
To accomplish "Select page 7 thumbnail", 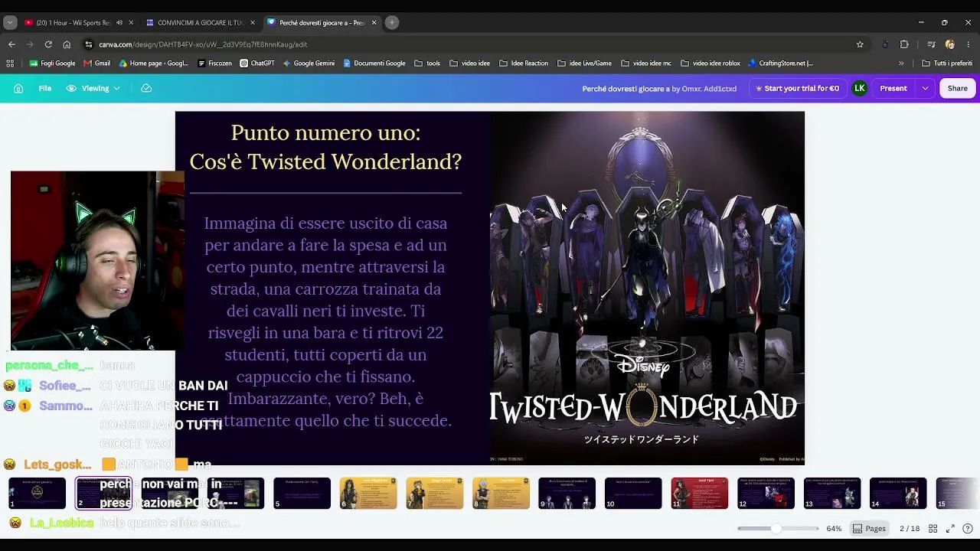I will [434, 494].
